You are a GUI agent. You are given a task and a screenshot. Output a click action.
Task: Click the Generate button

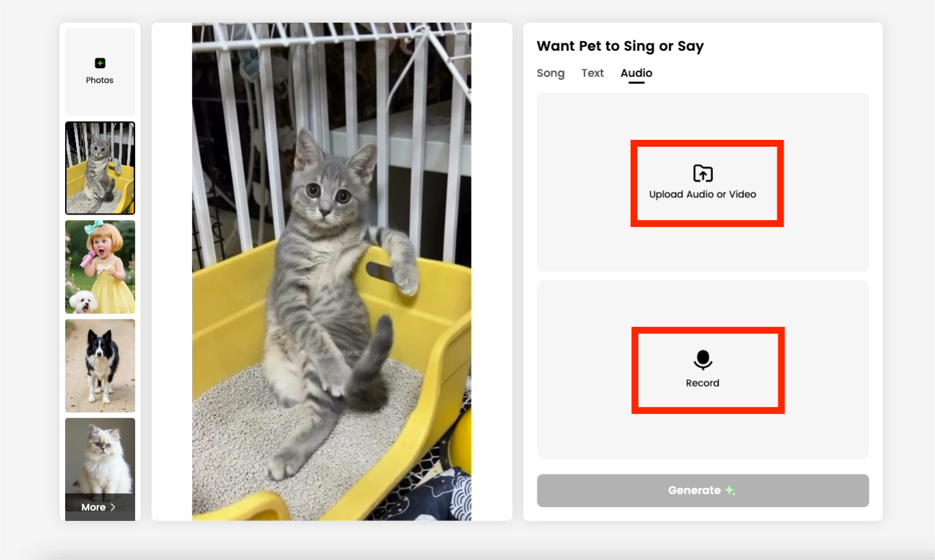click(703, 491)
